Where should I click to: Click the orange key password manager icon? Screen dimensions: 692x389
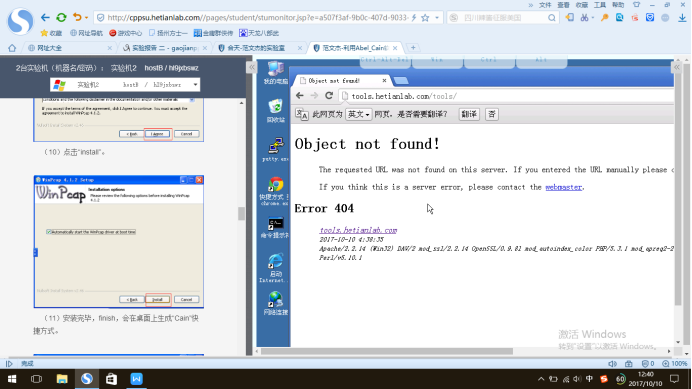pyautogui.click(x=604, y=18)
